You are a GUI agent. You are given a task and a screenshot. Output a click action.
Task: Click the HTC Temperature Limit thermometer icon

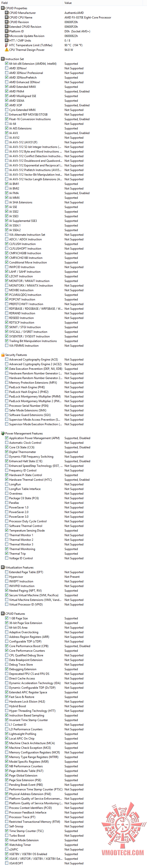(7, 45)
